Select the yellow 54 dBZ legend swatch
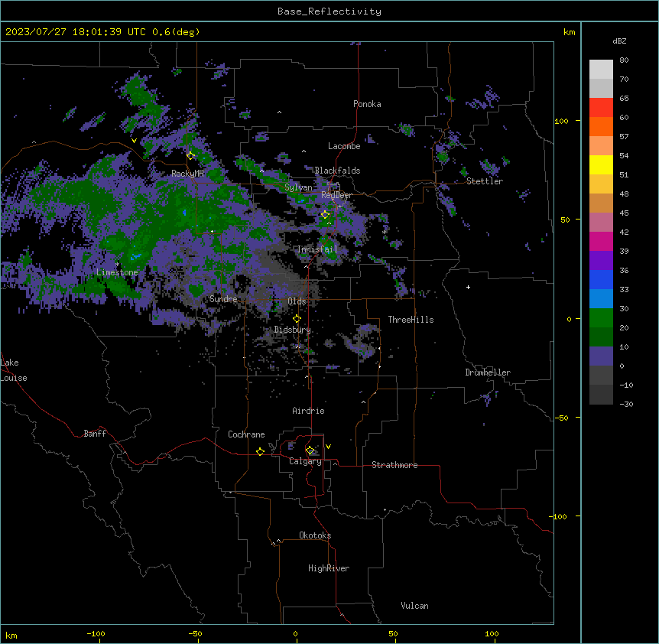 point(601,164)
